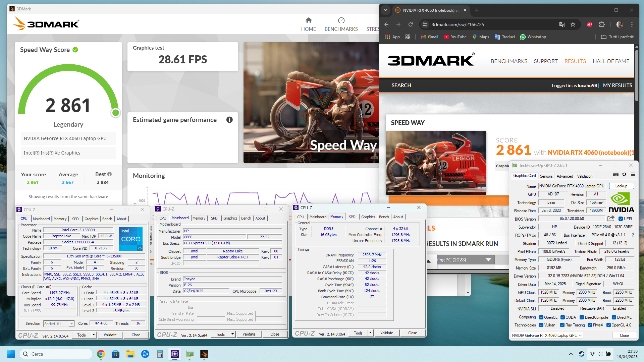The width and height of the screenshot is (644, 362).
Task: Click the info icon next to Best score
Action: point(109,174)
